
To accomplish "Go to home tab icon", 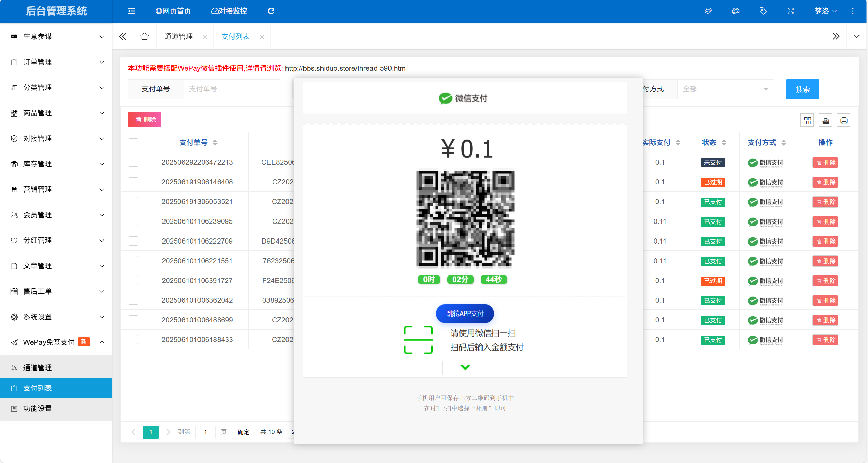I will pyautogui.click(x=144, y=36).
